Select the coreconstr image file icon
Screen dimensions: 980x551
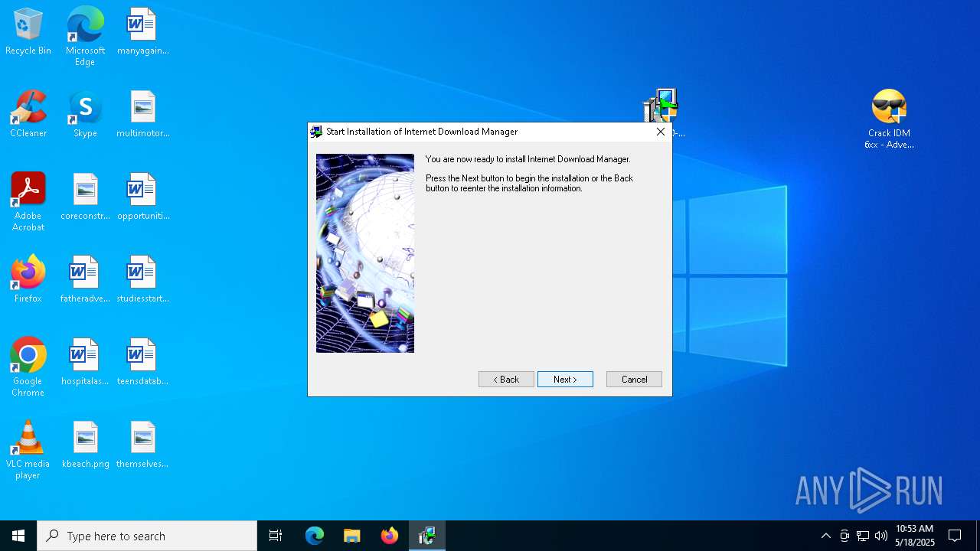tap(85, 197)
